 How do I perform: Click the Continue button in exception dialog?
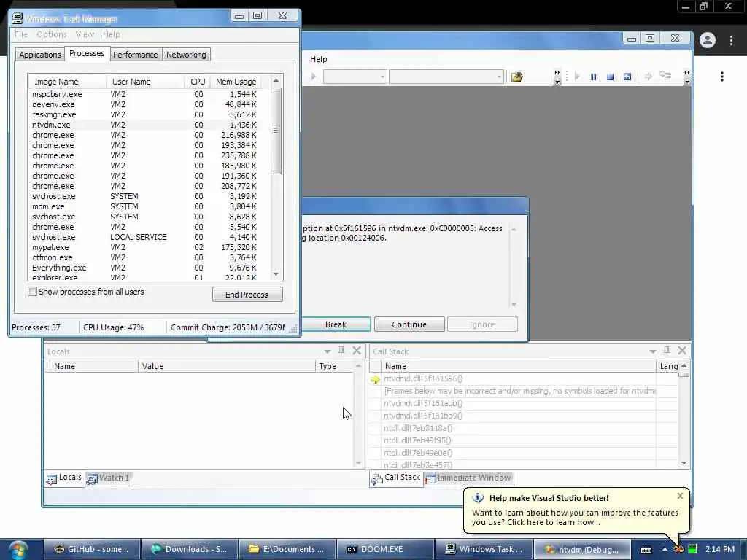point(409,324)
